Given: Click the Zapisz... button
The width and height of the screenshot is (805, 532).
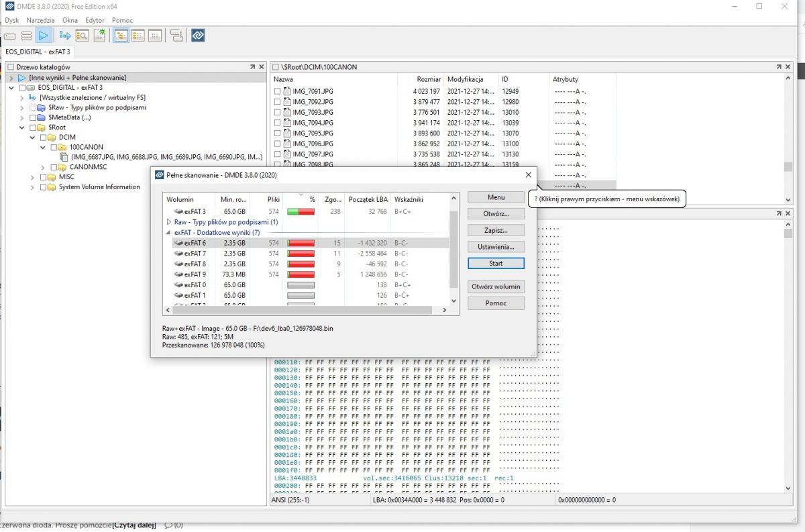Looking at the screenshot, I should [496, 230].
